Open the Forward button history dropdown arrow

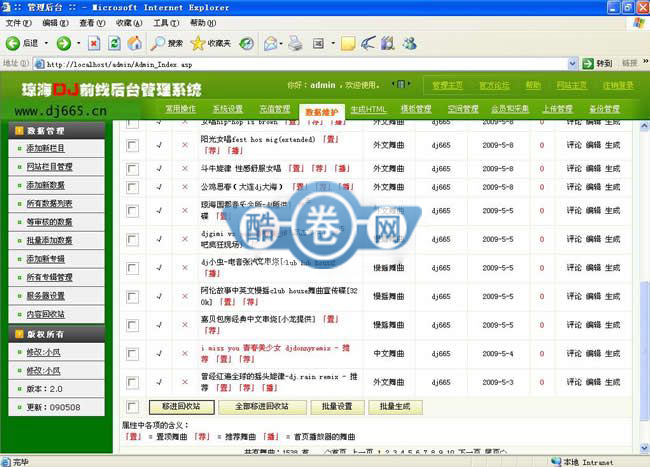pyautogui.click(x=78, y=43)
